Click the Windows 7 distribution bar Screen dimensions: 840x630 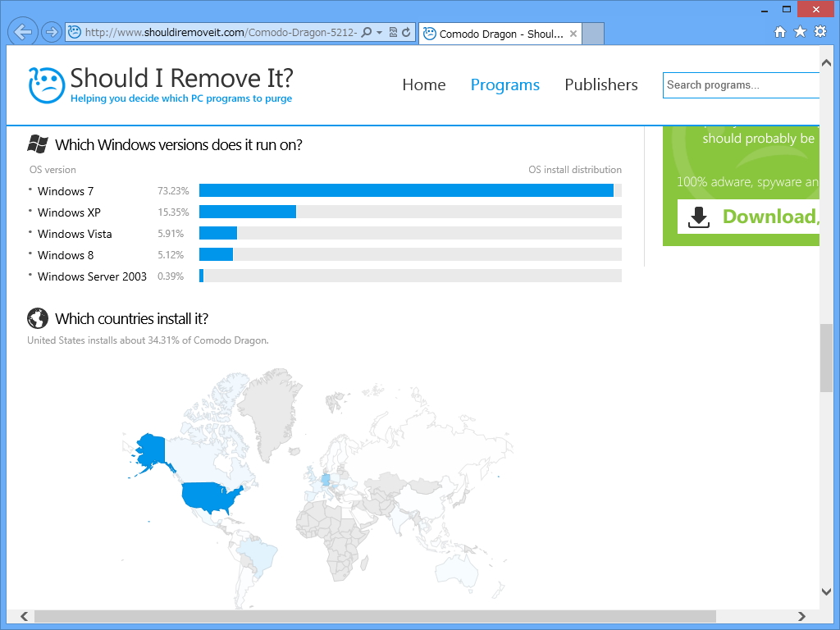(x=410, y=190)
